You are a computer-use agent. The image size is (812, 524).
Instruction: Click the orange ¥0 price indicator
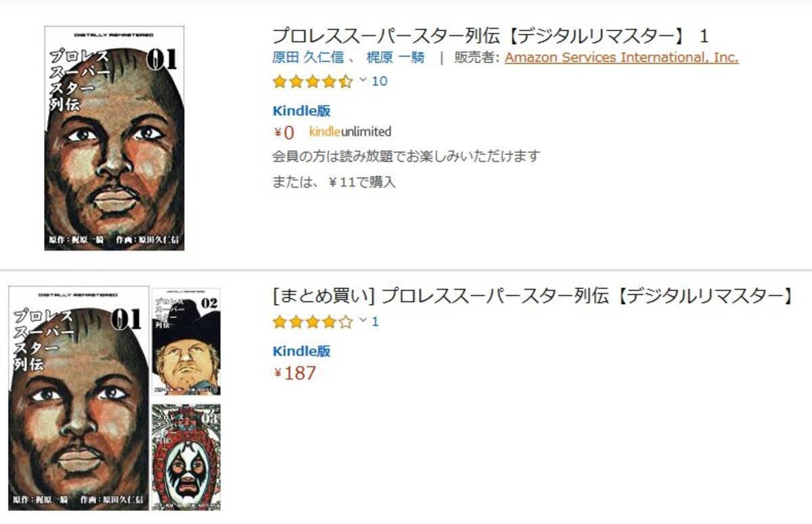(x=284, y=131)
